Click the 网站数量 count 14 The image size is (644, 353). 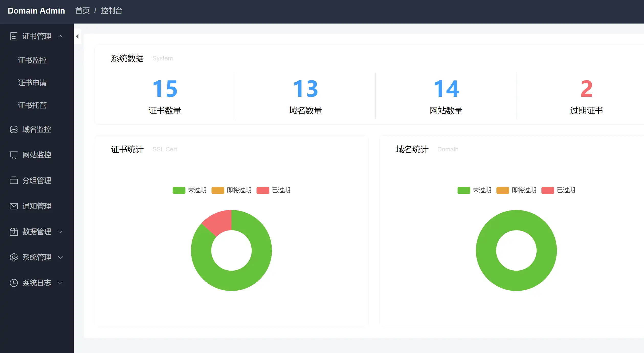447,89
